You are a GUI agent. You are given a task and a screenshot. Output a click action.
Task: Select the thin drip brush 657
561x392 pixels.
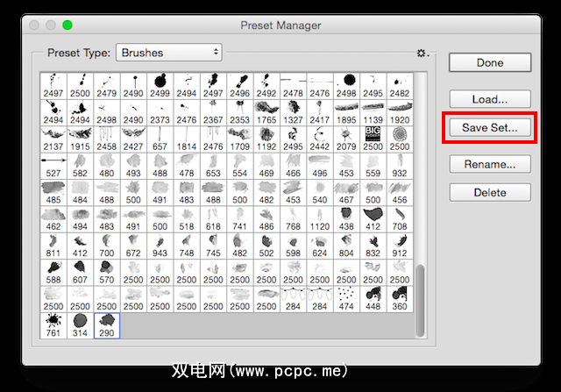160,139
